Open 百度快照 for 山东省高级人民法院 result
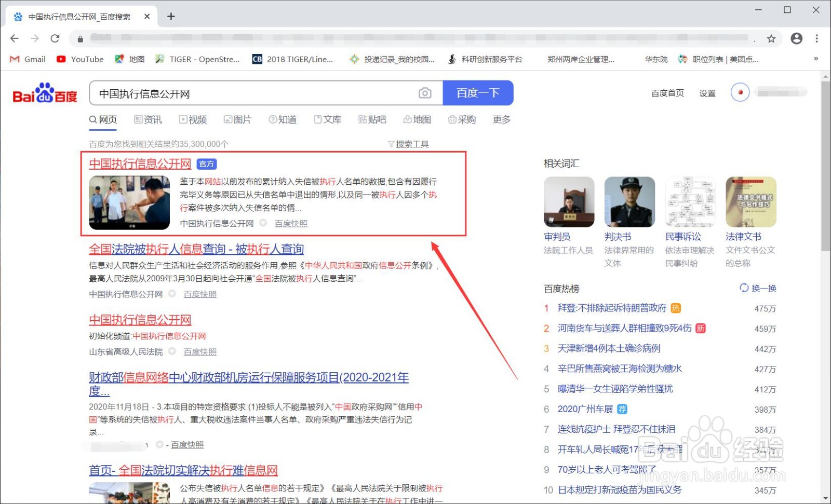 (x=200, y=351)
